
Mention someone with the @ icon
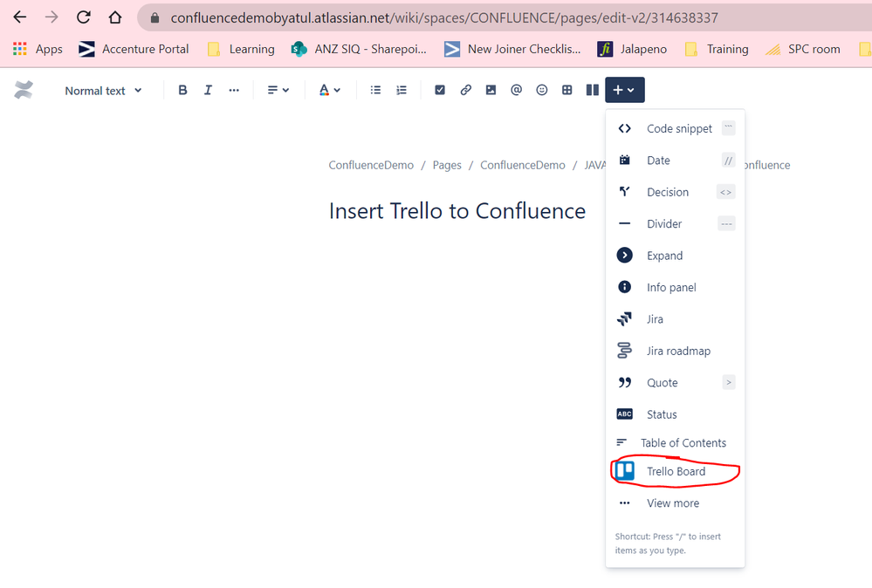[x=517, y=90]
